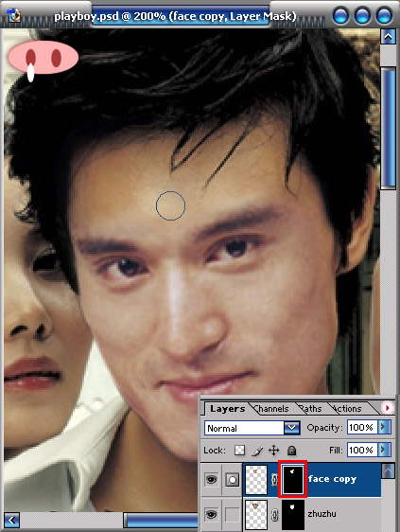Toggle the empty link box on zhuzhu layer
The width and height of the screenshot is (400, 532).
[233, 515]
